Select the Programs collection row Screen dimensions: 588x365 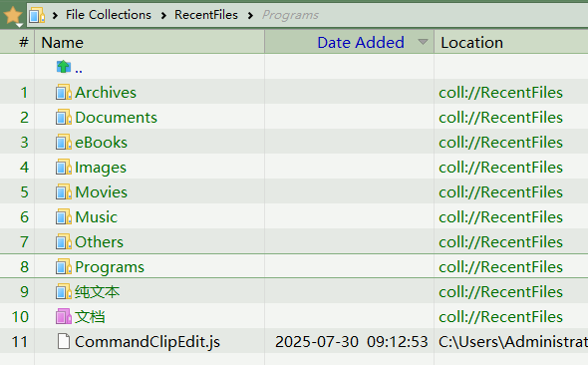[294, 266]
